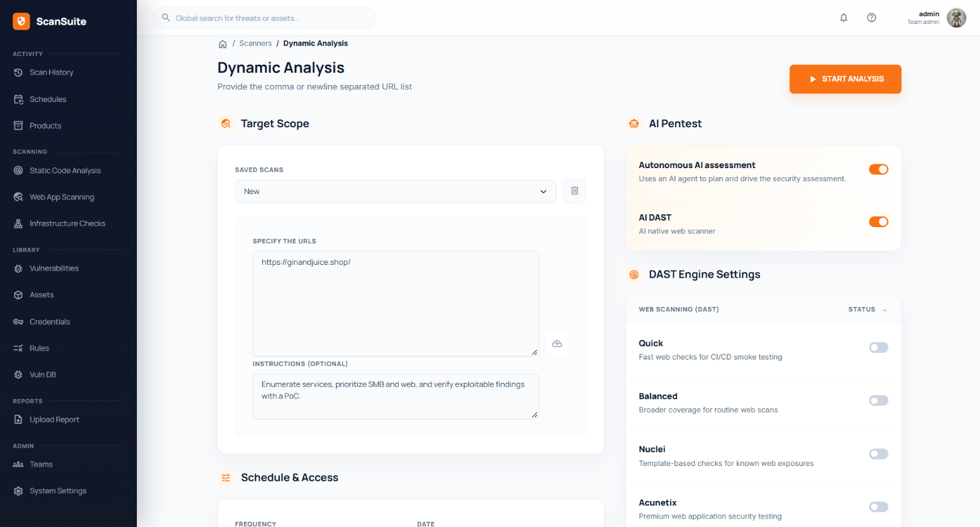Toggle the AI DAST switch
The height and width of the screenshot is (527, 980).
coord(878,222)
